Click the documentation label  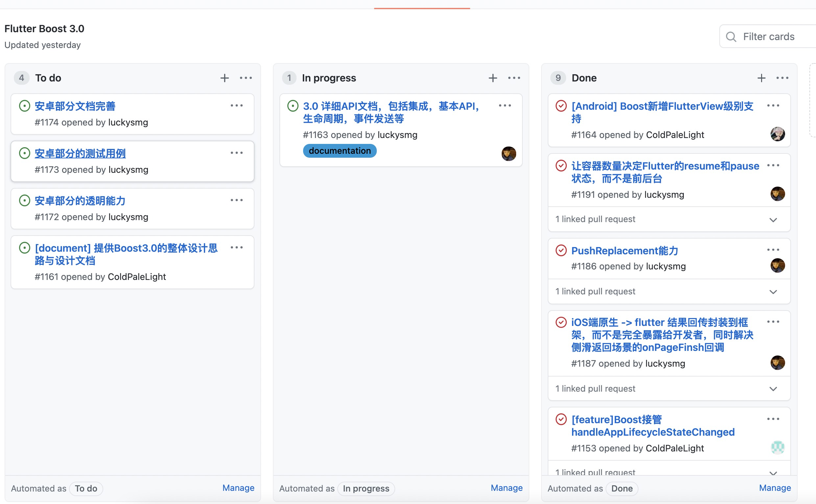click(x=340, y=151)
